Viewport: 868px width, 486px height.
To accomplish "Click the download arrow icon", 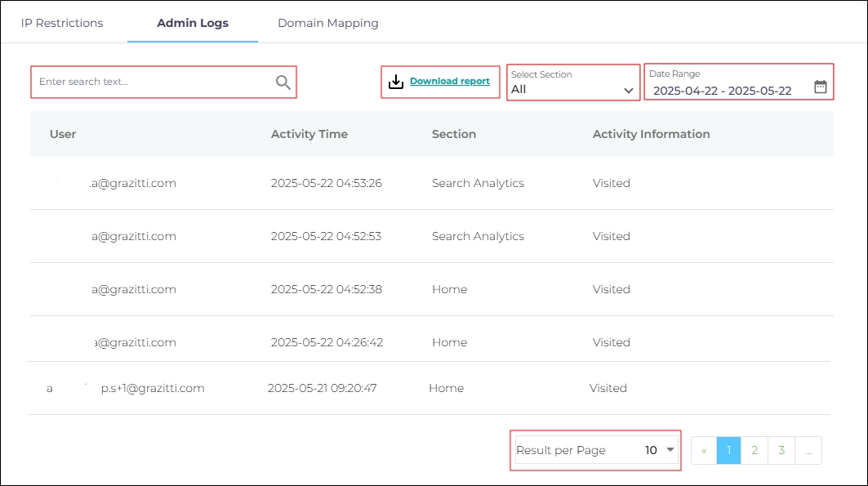I will (396, 82).
